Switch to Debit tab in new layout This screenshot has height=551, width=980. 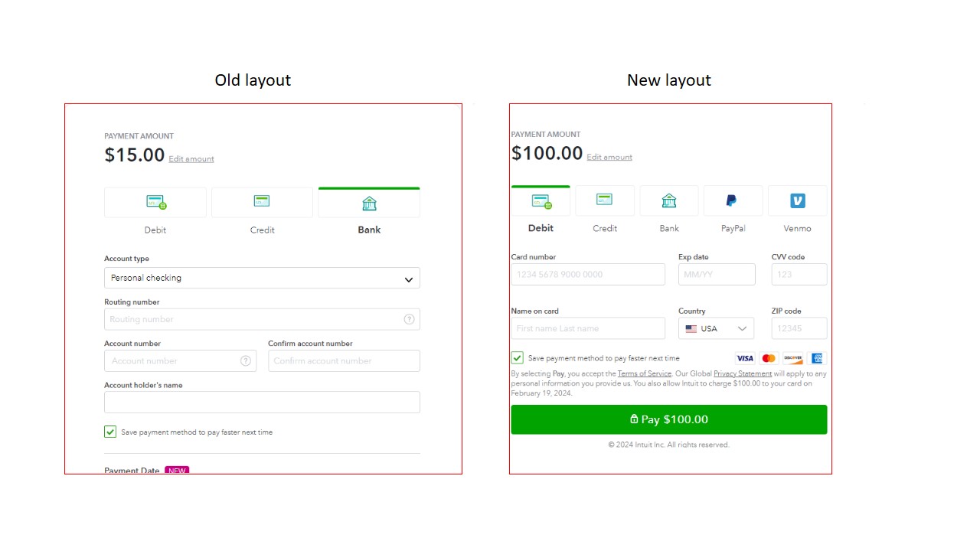(541, 202)
